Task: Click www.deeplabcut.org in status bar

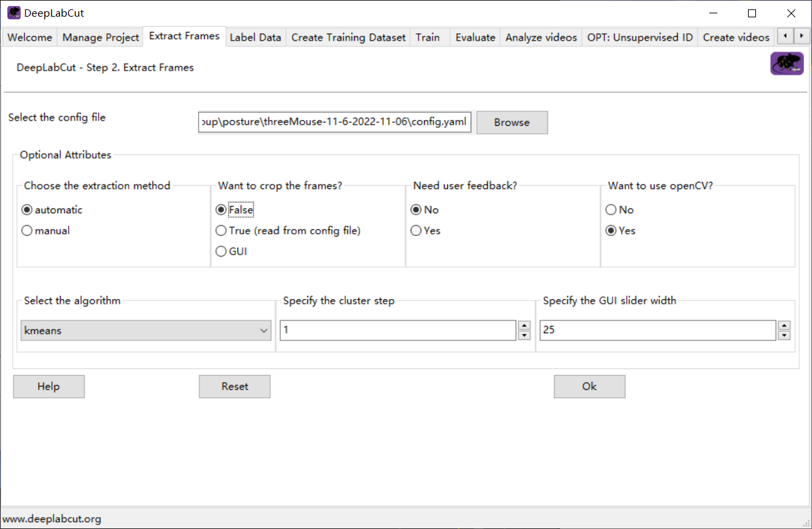Action: (52, 518)
